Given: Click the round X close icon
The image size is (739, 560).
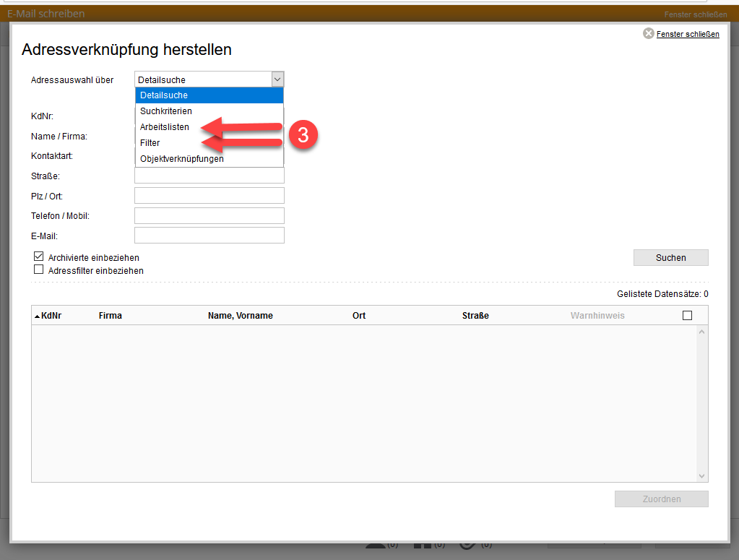Looking at the screenshot, I should pyautogui.click(x=648, y=34).
